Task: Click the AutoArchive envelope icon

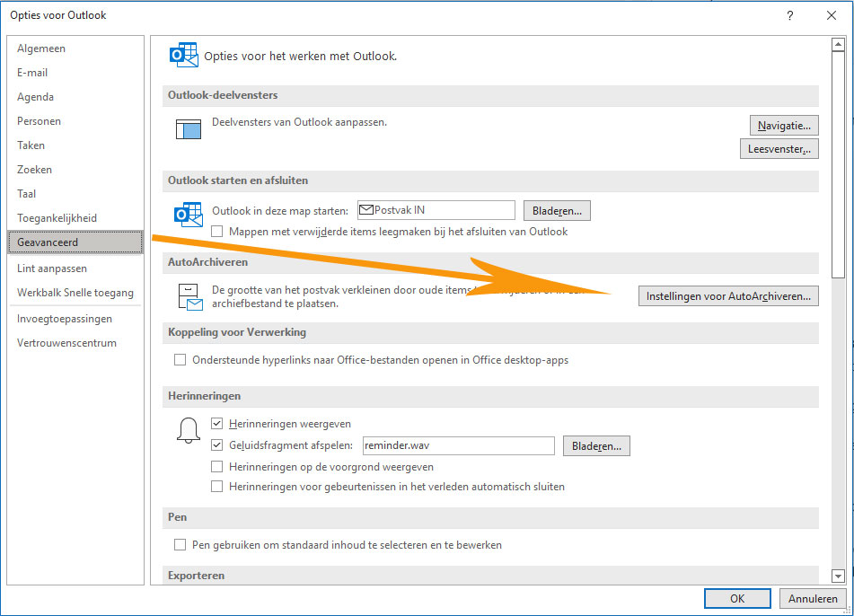Action: pos(189,297)
